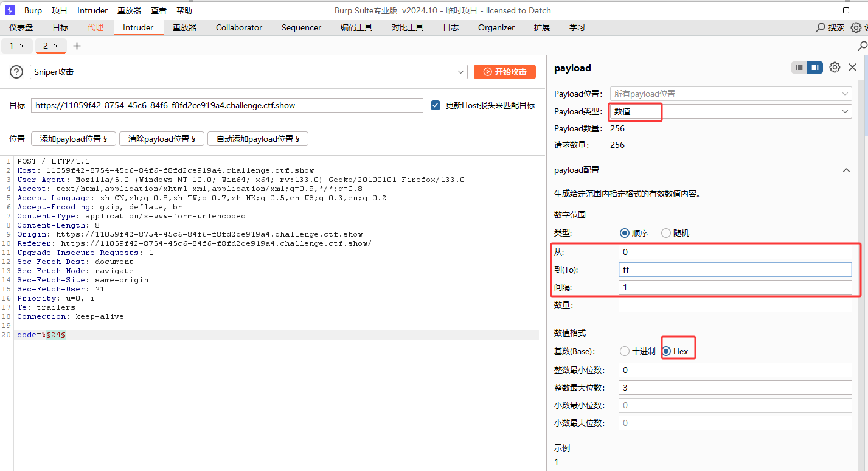
Task: Click the 整数最小位数 field
Action: click(x=735, y=370)
